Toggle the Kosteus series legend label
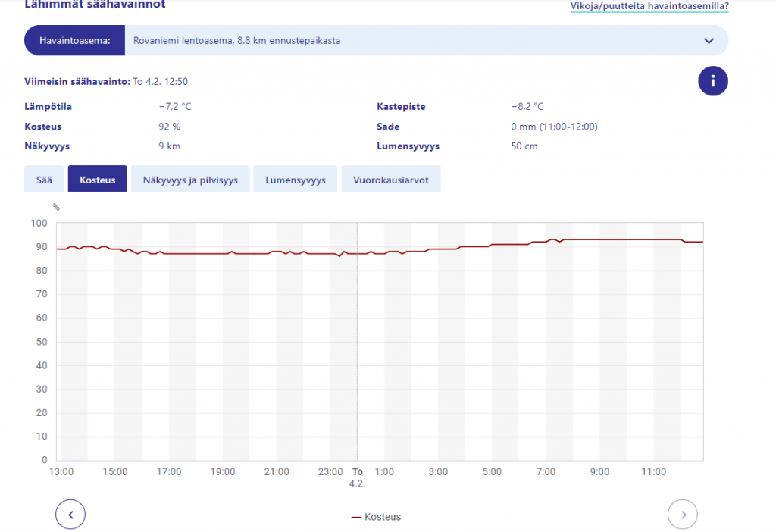This screenshot has width=776, height=532. point(383,518)
